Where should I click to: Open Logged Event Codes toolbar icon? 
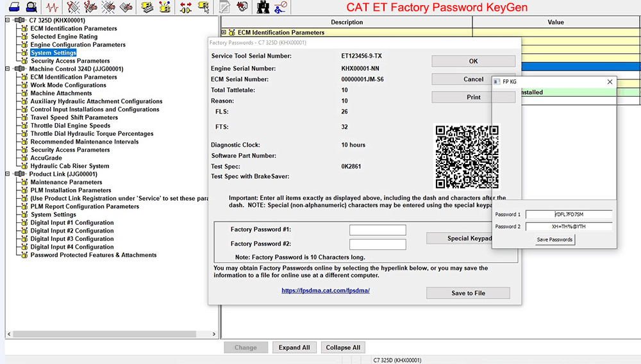126,6
